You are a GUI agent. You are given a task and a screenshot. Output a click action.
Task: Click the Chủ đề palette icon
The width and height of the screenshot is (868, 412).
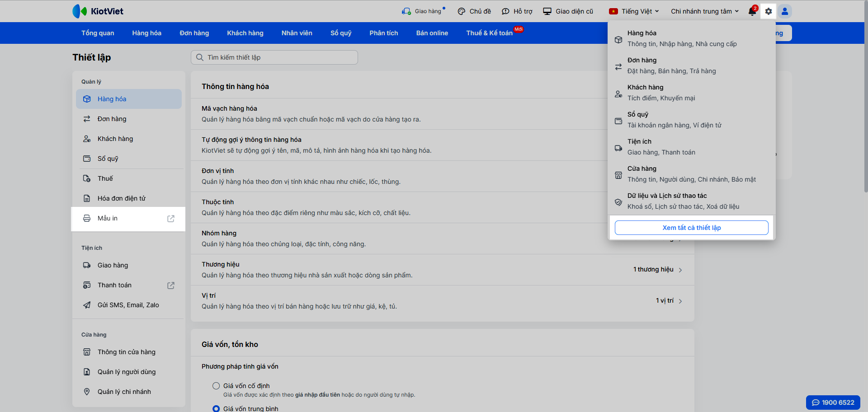462,11
